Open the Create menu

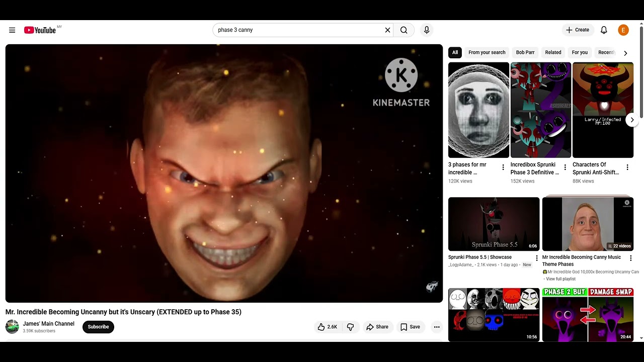coord(578,30)
